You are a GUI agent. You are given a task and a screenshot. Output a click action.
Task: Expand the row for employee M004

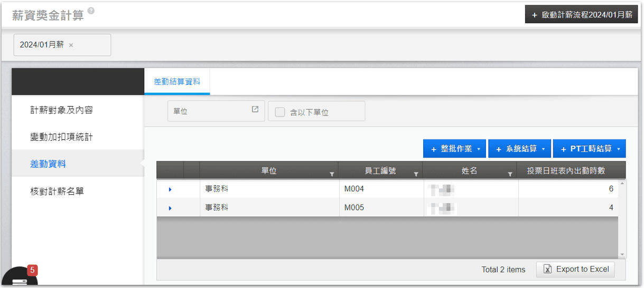click(x=170, y=189)
